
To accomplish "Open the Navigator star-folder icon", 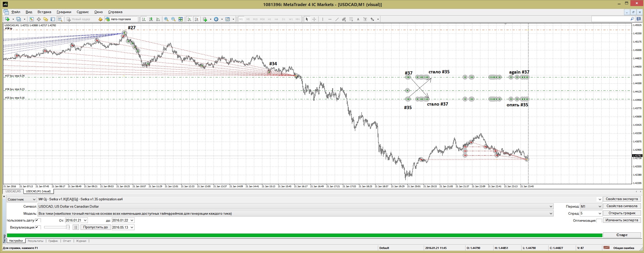I will [x=46, y=19].
